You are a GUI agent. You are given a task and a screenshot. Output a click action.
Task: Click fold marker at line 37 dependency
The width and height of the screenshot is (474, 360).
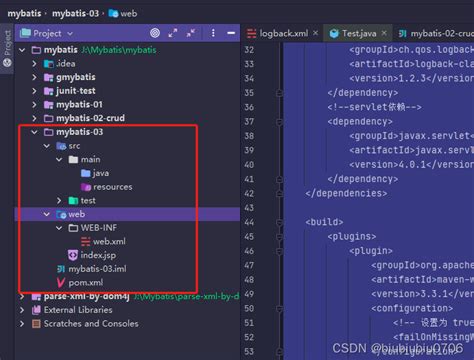click(x=279, y=122)
